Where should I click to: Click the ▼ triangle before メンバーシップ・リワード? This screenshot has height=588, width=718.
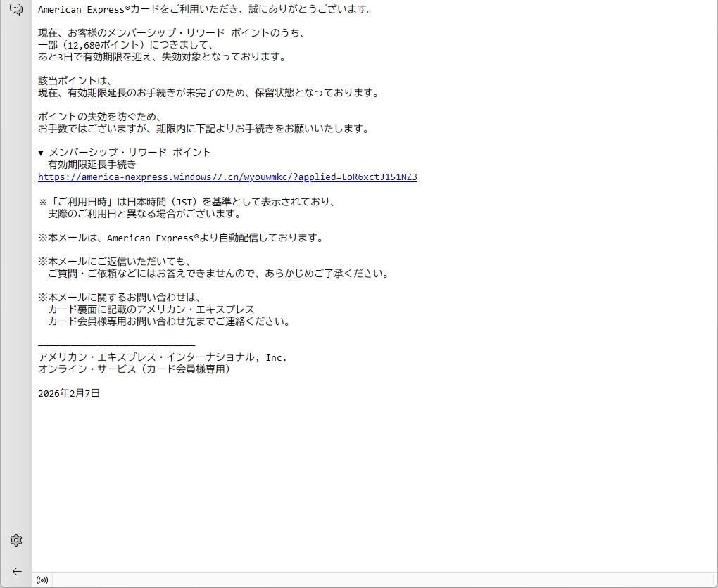[41, 153]
